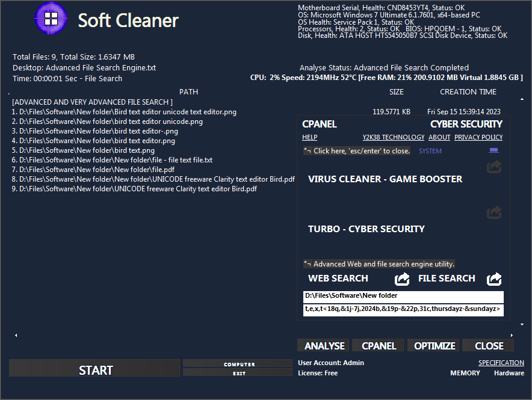Click the ANALYSE button

point(324,346)
